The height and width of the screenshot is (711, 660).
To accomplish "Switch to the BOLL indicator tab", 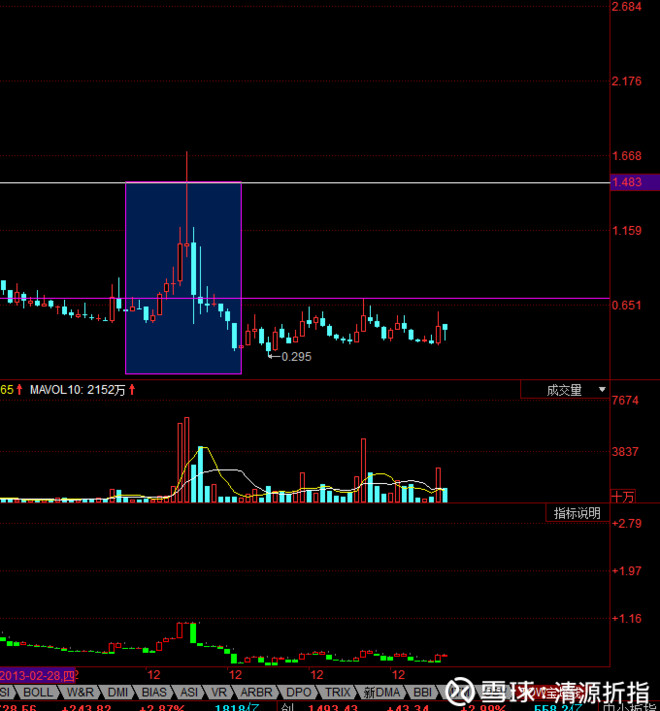I will [x=38, y=692].
